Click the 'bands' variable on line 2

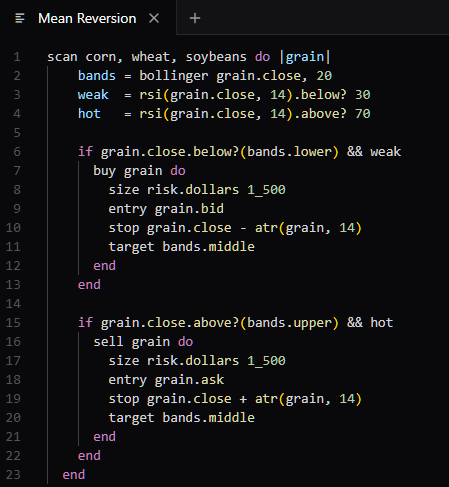[x=97, y=76]
